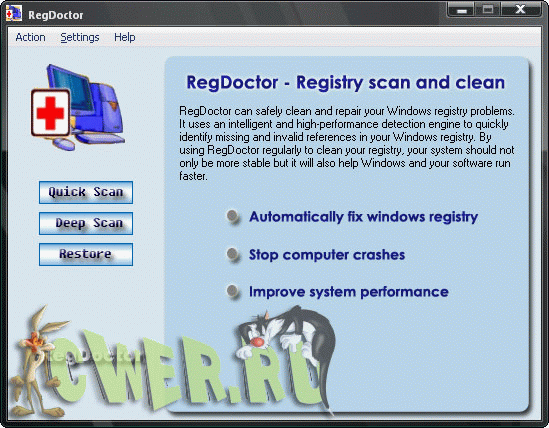549x428 pixels.
Task: Click the RegDoctor description paragraph
Action: (347, 144)
